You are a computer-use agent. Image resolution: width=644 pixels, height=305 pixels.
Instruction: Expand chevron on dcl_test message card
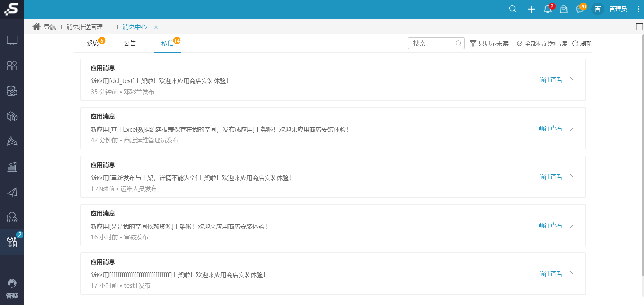click(x=572, y=80)
